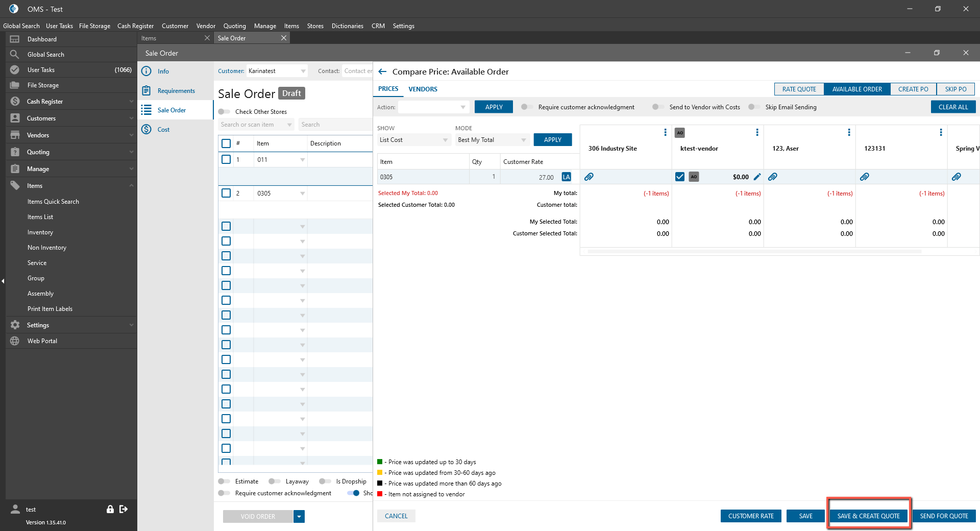Click the CLEAR ALL button
980x531 pixels.
click(x=953, y=107)
